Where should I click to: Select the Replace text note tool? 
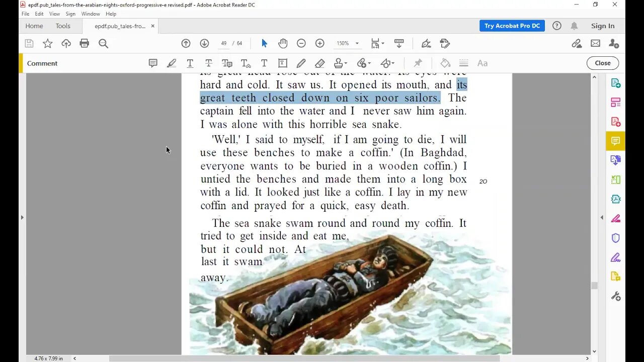click(227, 63)
